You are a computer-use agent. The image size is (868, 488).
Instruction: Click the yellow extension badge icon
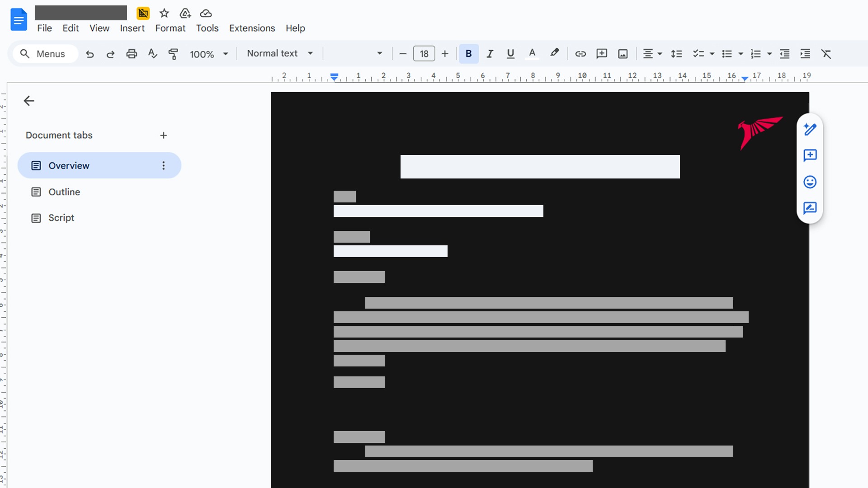[x=143, y=13]
